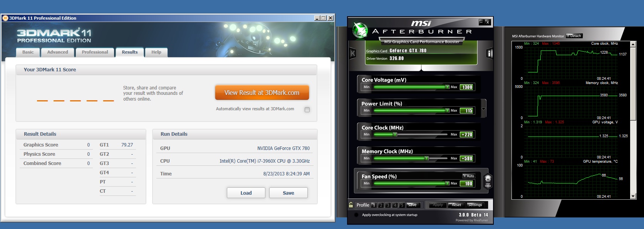Viewport: 644px width, 229px height.
Task: Open the Professional tab
Action: pos(95,52)
